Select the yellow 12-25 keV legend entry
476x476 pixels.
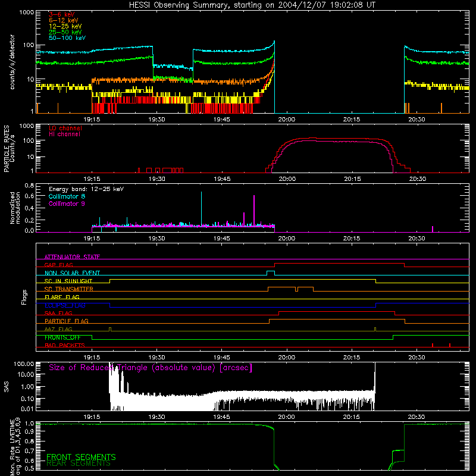click(65, 26)
